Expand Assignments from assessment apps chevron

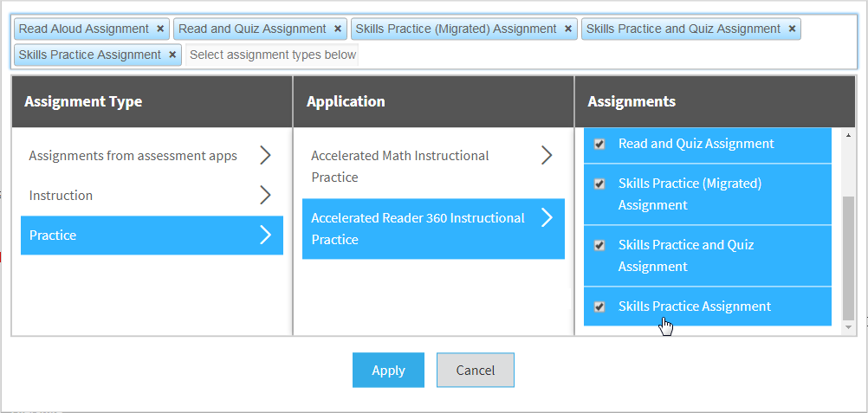266,156
